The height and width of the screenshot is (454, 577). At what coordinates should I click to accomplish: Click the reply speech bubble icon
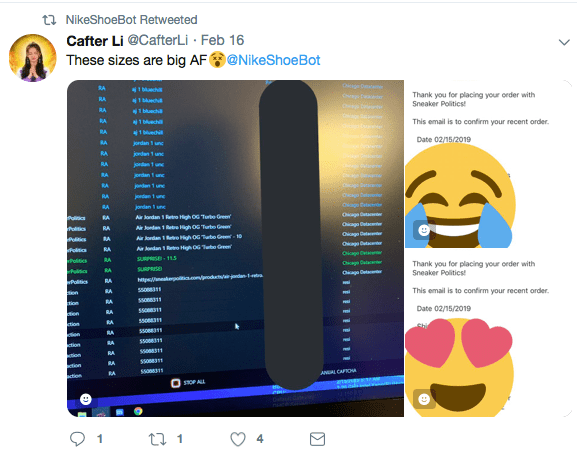pos(77,439)
